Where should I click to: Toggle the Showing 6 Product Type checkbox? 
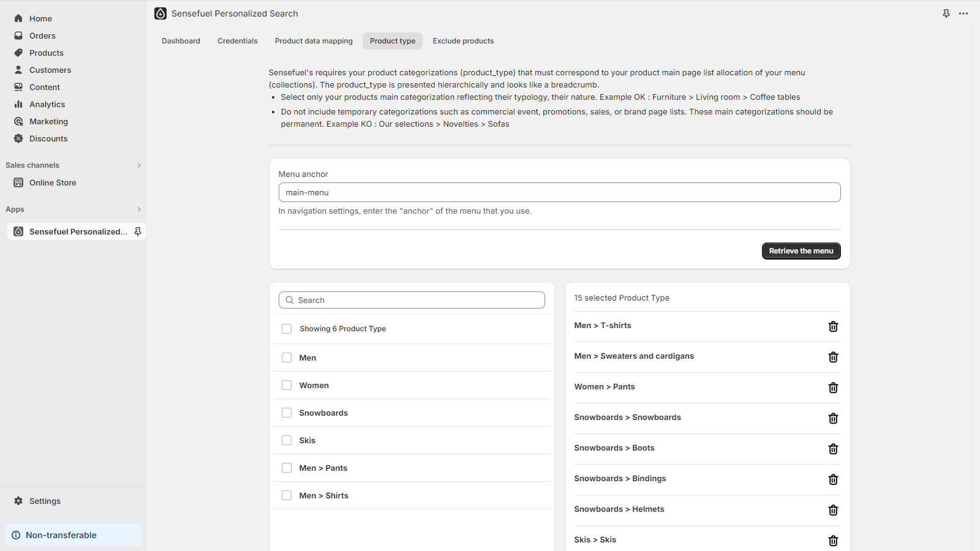point(287,329)
